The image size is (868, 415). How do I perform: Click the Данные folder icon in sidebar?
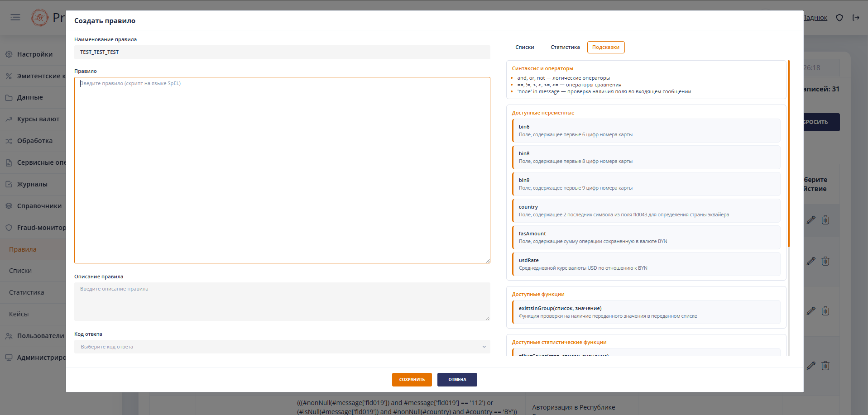[9, 97]
